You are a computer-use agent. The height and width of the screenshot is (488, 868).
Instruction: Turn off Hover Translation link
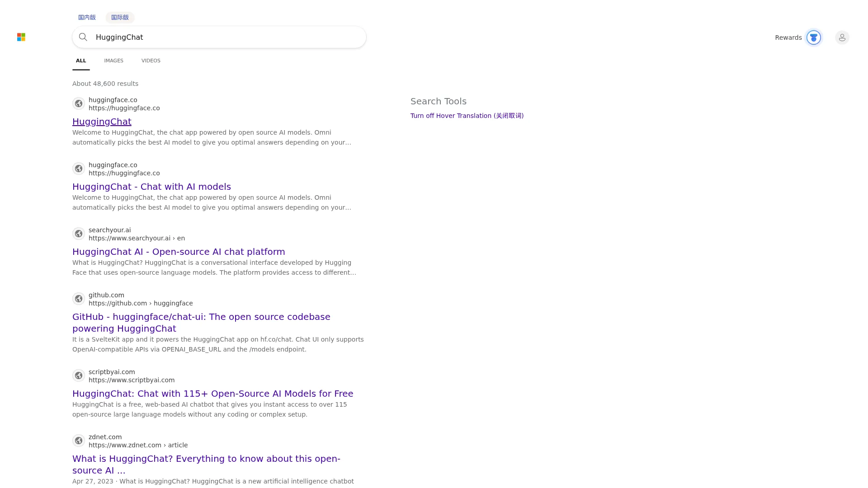coord(467,116)
